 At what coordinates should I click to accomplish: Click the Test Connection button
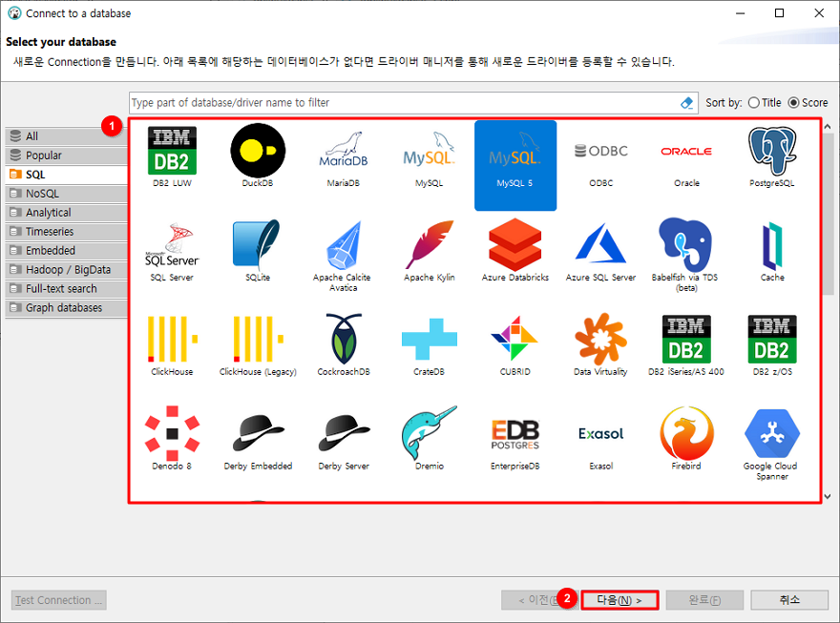59,600
